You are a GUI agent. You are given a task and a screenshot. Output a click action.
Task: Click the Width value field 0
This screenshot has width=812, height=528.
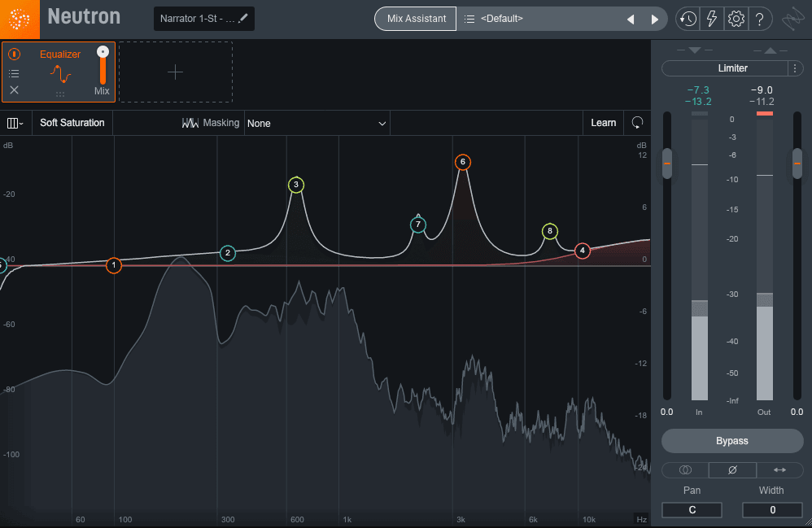click(x=773, y=510)
